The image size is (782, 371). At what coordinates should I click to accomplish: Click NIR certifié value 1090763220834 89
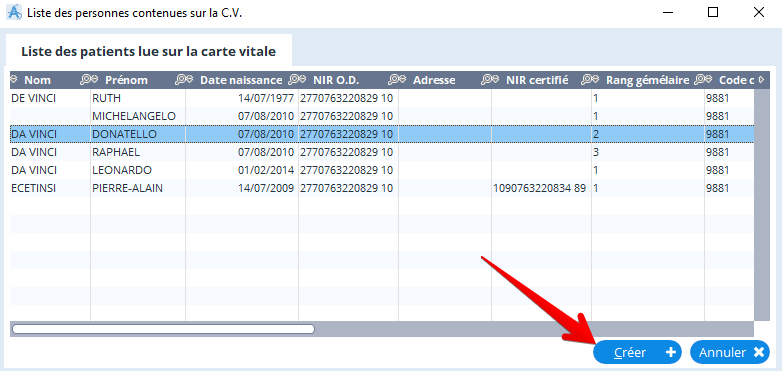coord(539,188)
